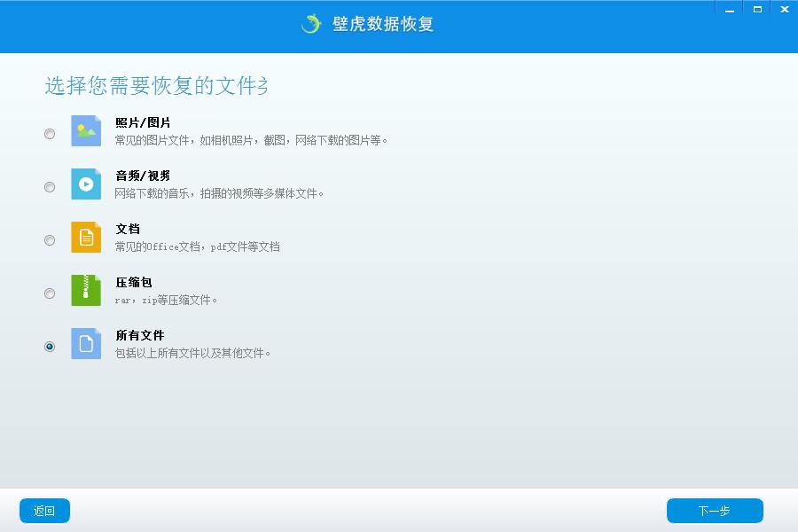Select the 音频/视频 radio button
The image size is (798, 532).
50,187
